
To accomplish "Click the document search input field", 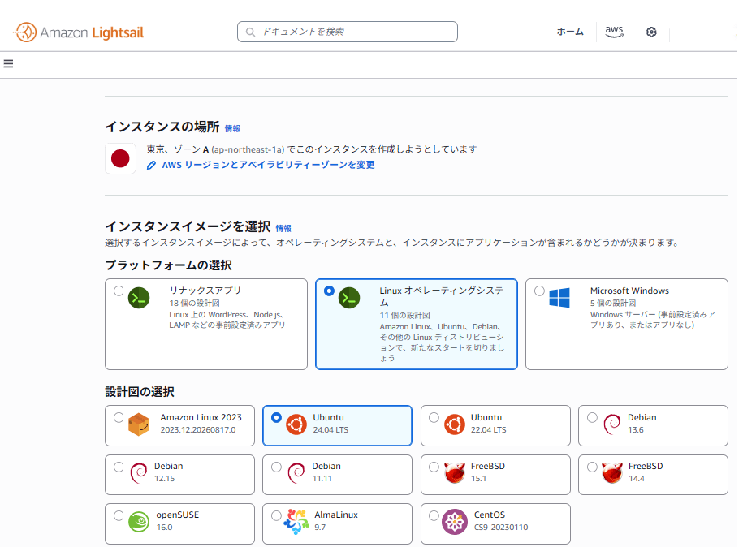I will pyautogui.click(x=348, y=32).
